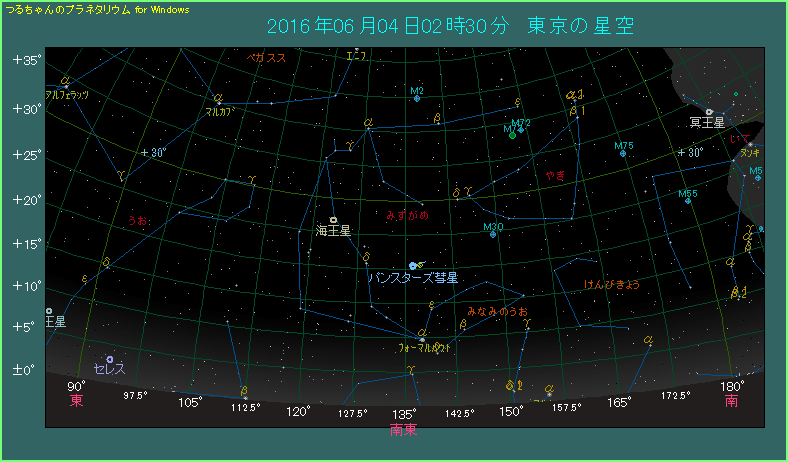Click the date and time title text
Image resolution: width=788 pixels, height=462 pixels.
coord(451,26)
